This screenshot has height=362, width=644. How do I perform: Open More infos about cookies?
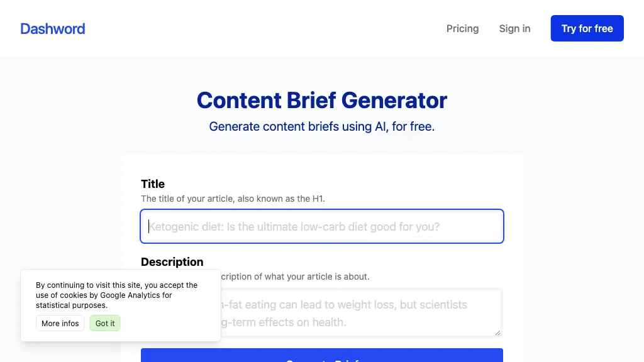pos(60,323)
